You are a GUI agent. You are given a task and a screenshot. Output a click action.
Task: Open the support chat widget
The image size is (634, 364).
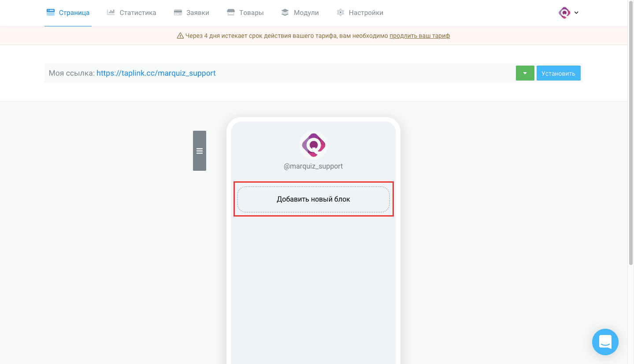605,342
